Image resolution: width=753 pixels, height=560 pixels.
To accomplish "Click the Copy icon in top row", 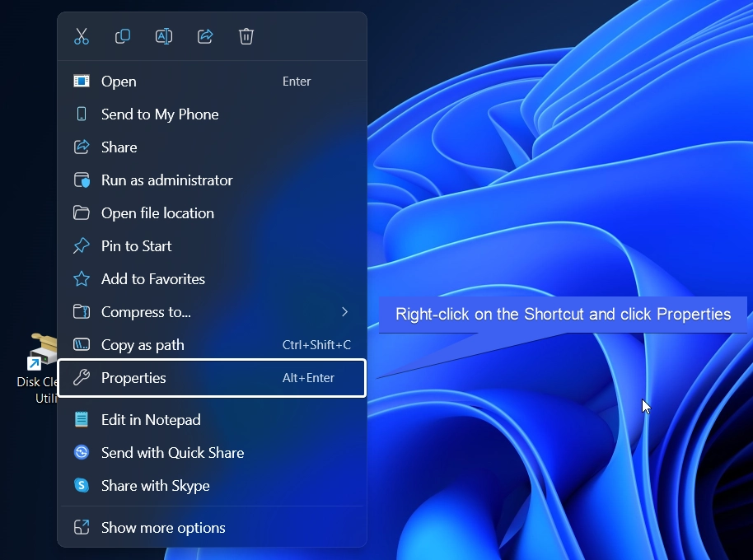I will 123,36.
